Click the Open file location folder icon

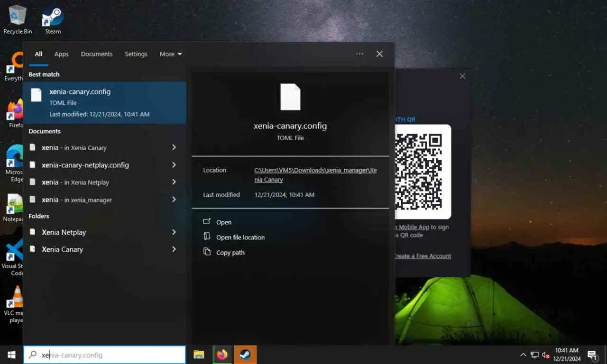[207, 237]
